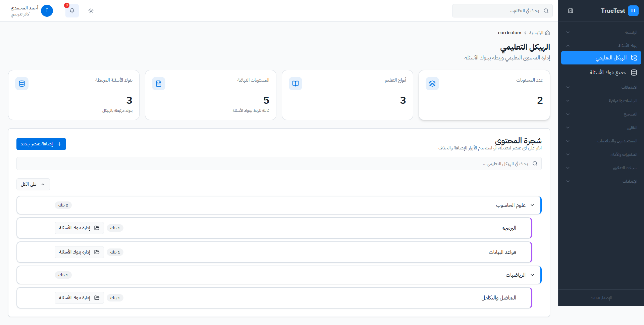Click the layers icon on the عدد المستويات card
The height and width of the screenshot is (325, 644).
[x=432, y=84]
